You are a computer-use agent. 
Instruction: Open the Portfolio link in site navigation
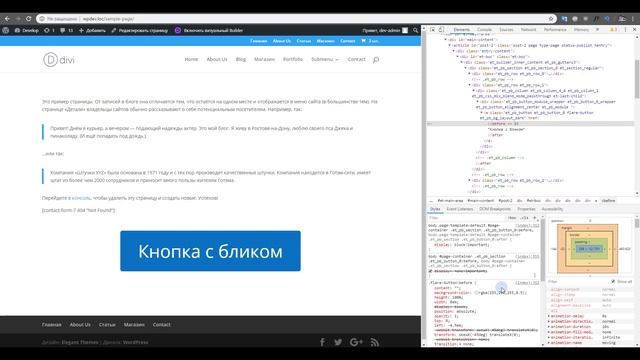coord(293,59)
